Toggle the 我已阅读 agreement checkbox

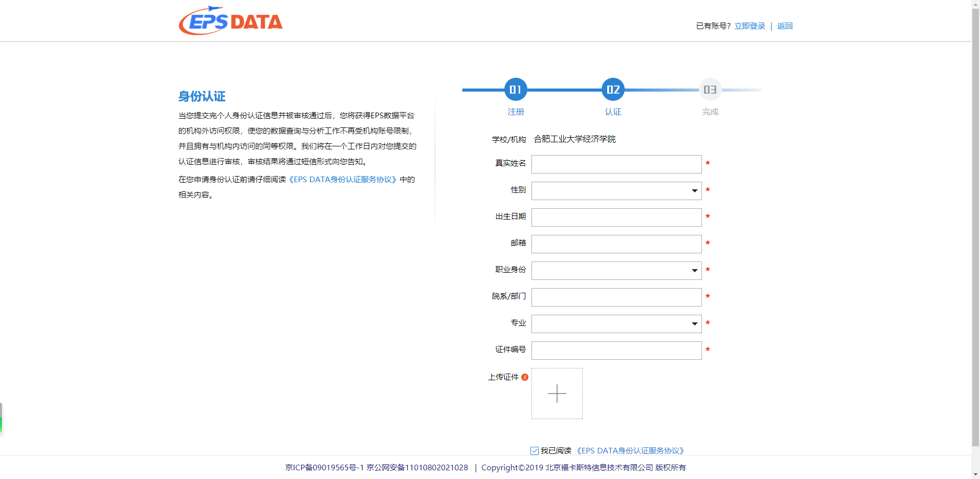pyautogui.click(x=535, y=451)
